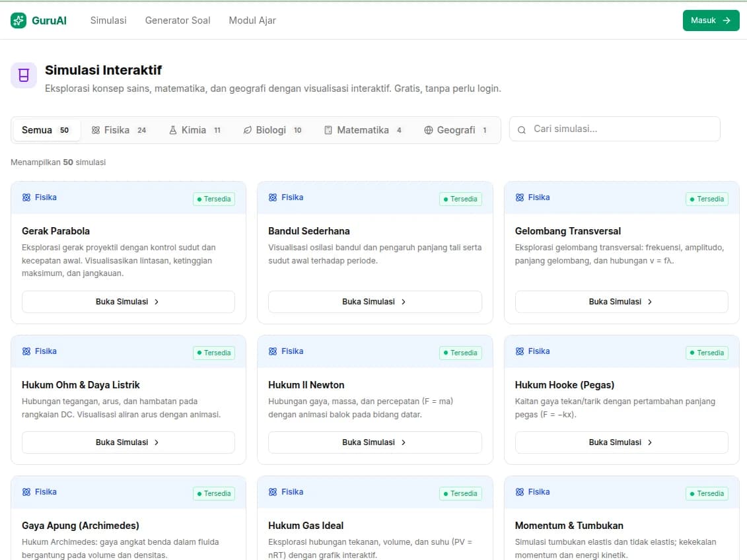Filter simulations by Biologi

272,130
